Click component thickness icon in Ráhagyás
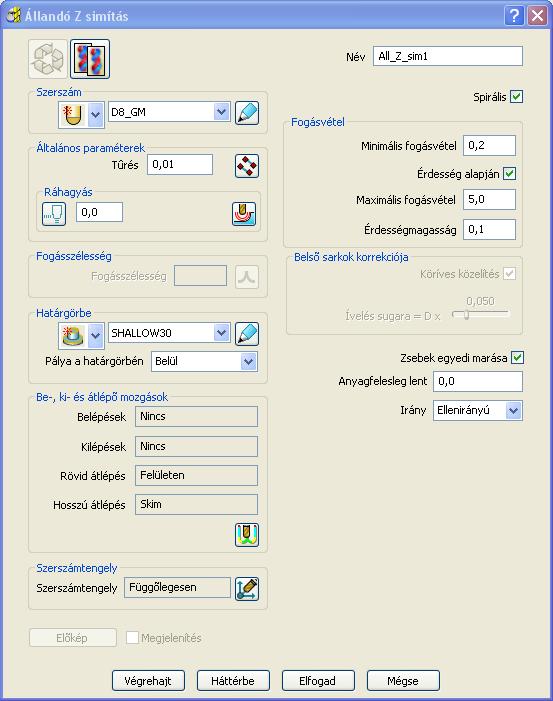Image resolution: width=553 pixels, height=701 pixels. tap(244, 214)
